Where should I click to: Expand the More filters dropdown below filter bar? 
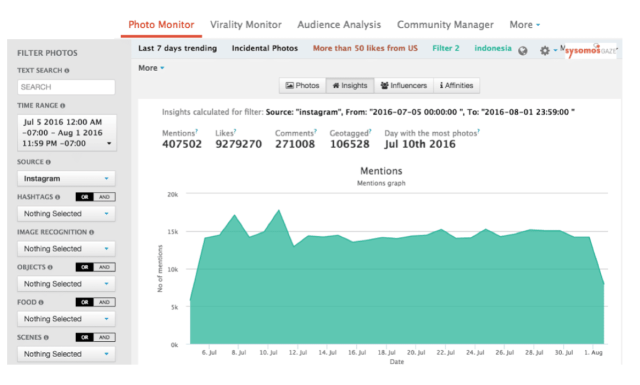pyautogui.click(x=151, y=68)
